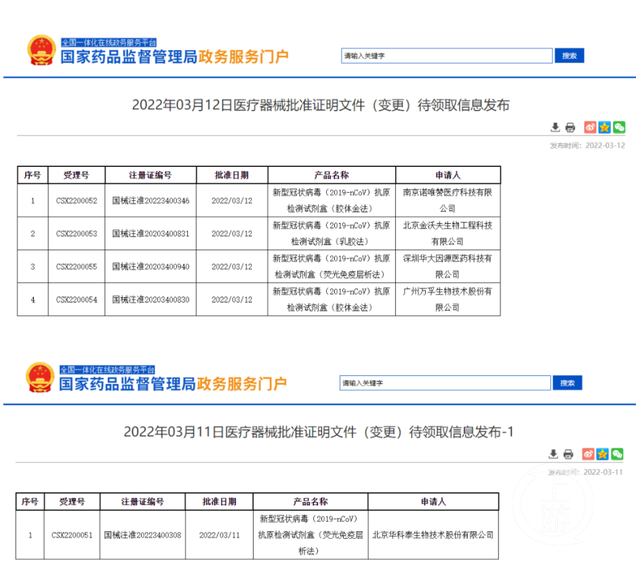The height and width of the screenshot is (572, 640).
Task: Click the lower 搜索 search button
Action: (568, 382)
